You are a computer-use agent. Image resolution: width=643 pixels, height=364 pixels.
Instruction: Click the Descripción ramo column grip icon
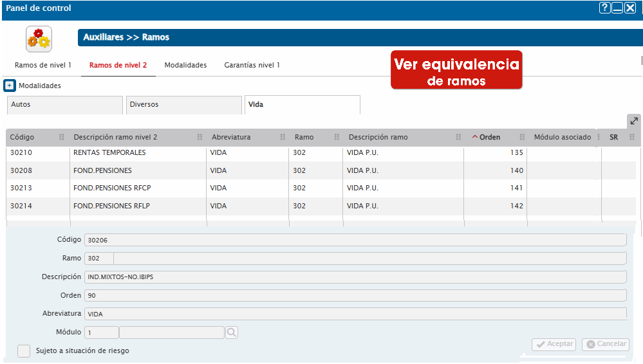pyautogui.click(x=458, y=137)
